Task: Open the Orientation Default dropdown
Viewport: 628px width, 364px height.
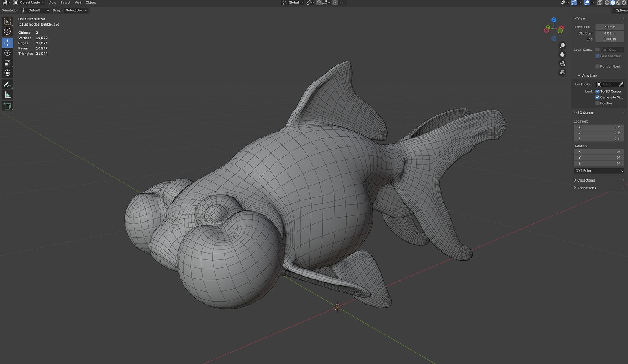Action: pyautogui.click(x=36, y=10)
